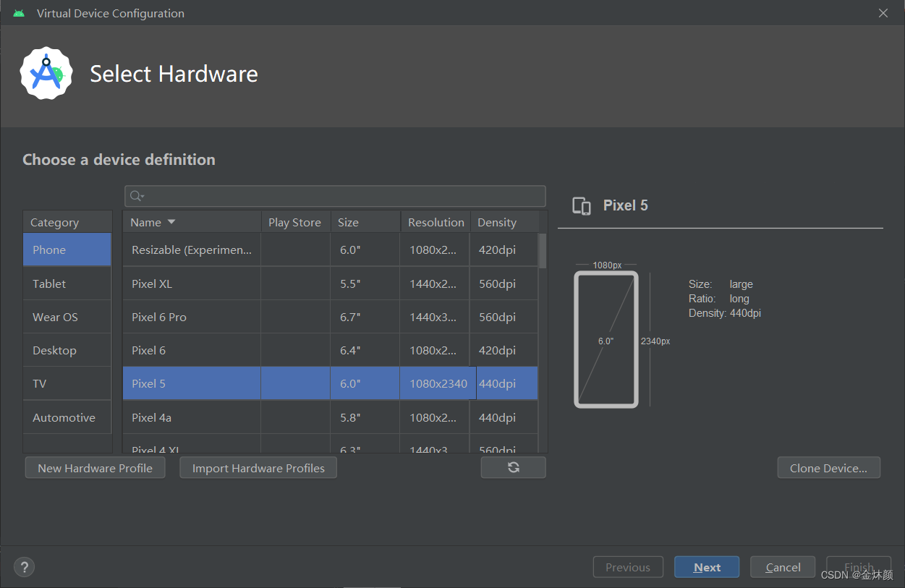Click into the device search field
Image resolution: width=905 pixels, height=588 pixels.
coord(335,196)
